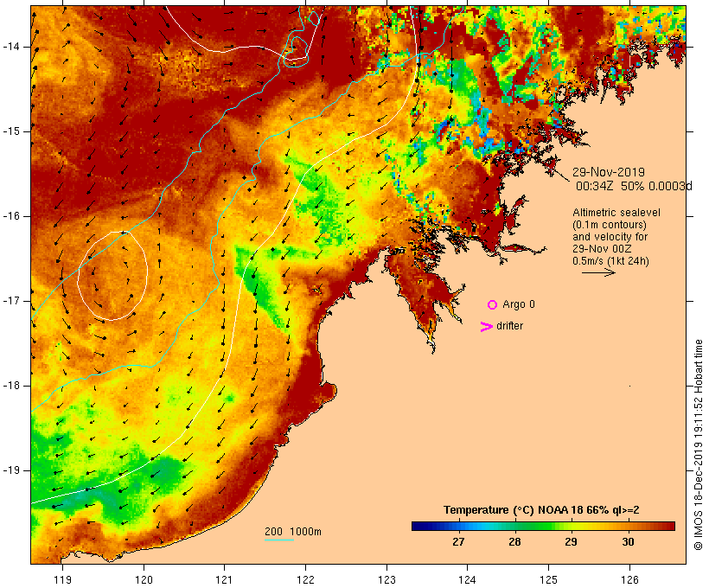Click the velocity scale arrow legend
The width and height of the screenshot is (709, 588).
[598, 272]
